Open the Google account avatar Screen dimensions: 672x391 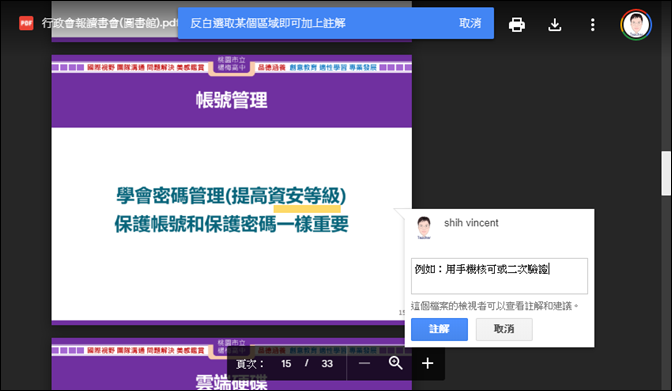636,24
